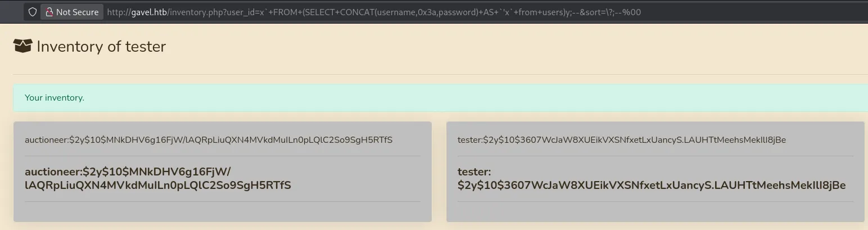Click the inventory box icon beside heading
This screenshot has width=868, height=230.
[x=22, y=46]
